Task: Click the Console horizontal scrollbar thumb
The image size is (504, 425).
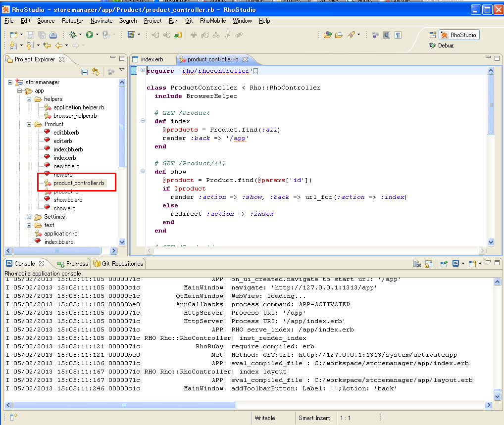Action: pyautogui.click(x=124, y=405)
